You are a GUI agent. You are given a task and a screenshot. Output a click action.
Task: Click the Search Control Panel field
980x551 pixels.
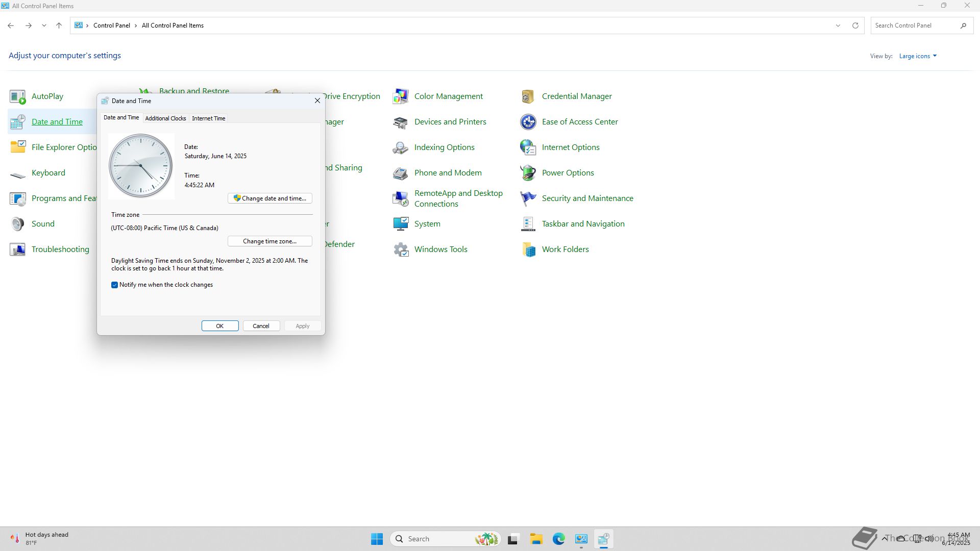(914, 26)
